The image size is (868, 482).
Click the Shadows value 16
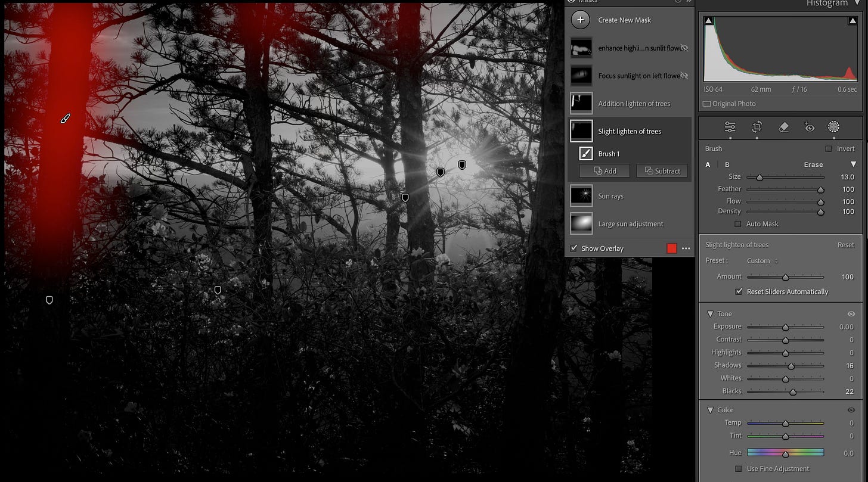(850, 366)
